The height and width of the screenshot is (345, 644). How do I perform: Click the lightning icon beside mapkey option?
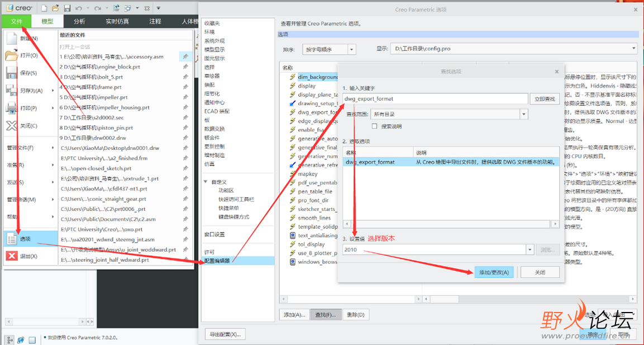[x=293, y=173]
